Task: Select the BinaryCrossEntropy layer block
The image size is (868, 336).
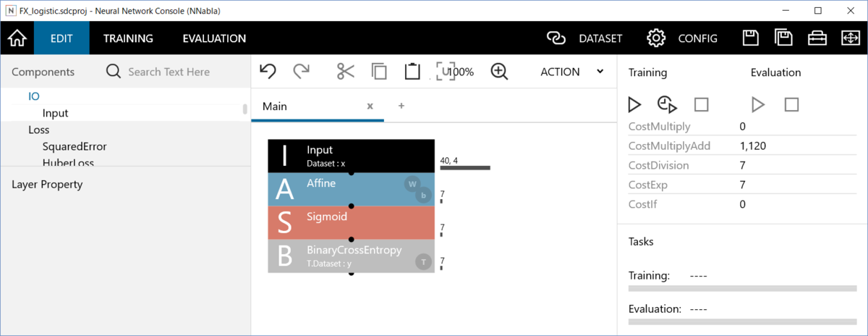Action: coord(352,256)
